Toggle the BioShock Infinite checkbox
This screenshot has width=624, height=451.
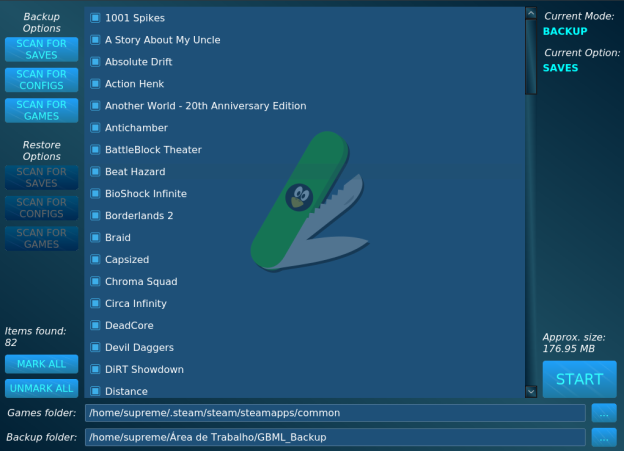tap(95, 194)
